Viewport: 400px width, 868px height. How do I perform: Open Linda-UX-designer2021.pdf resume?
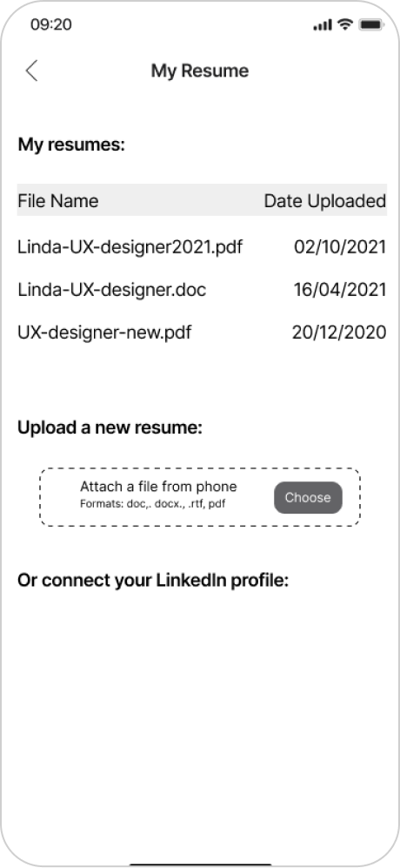point(130,246)
